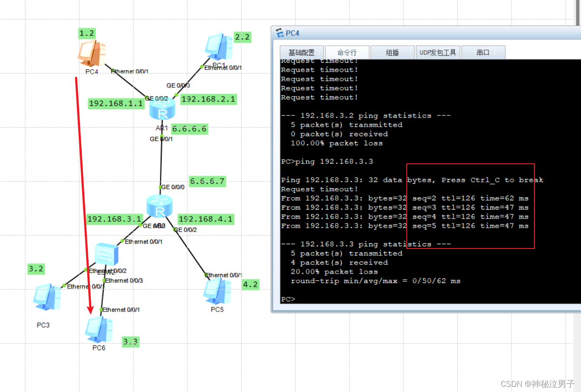Click the last PC> prompt line in the terminal
Image resolution: width=581 pixels, height=392 pixels.
288,299
